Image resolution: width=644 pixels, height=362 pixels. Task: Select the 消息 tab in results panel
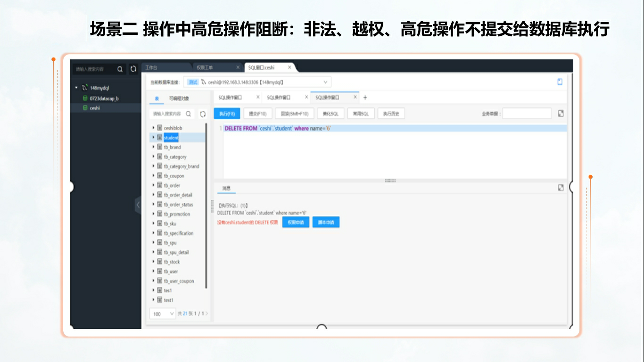pos(226,188)
